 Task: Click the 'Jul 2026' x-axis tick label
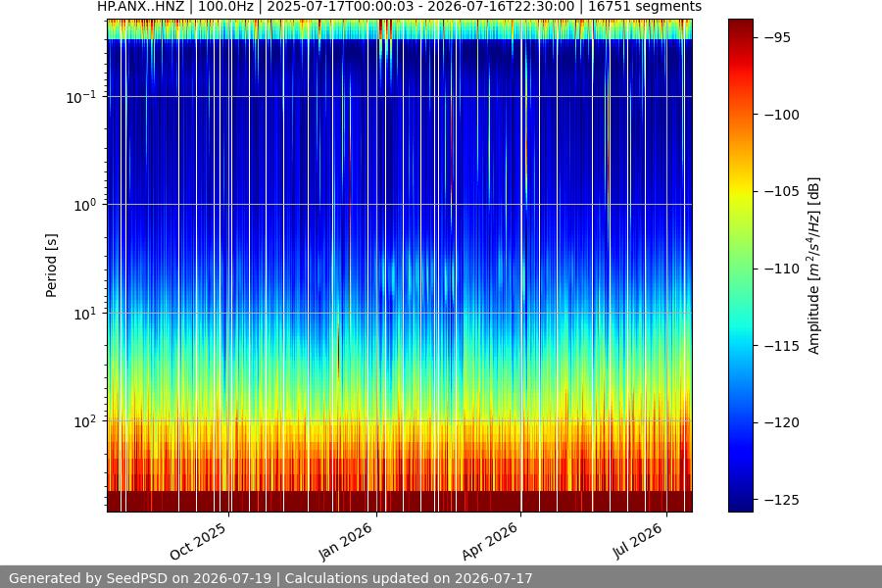(638, 541)
